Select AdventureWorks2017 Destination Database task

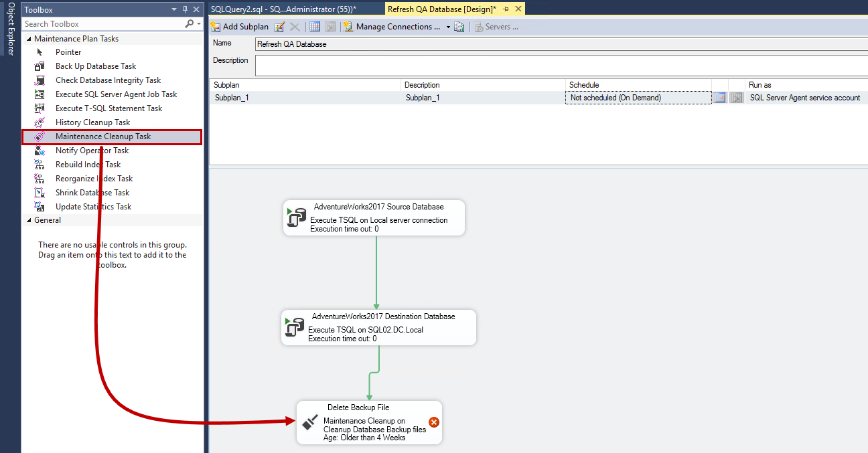click(x=378, y=327)
